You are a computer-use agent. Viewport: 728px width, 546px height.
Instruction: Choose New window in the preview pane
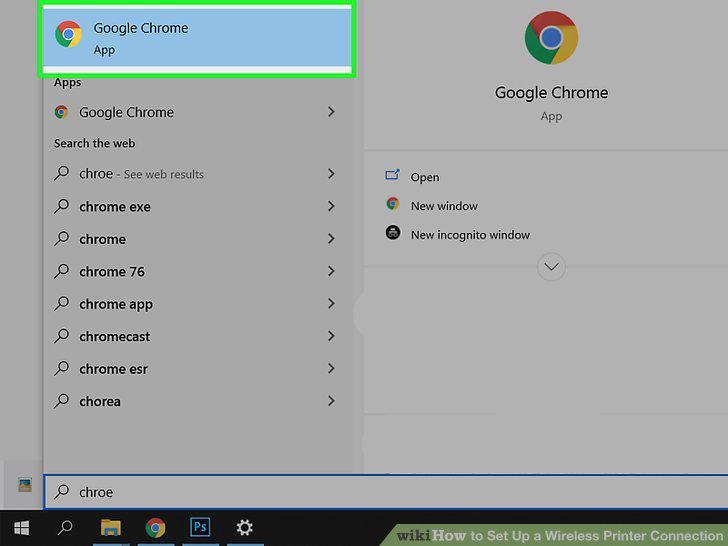pyautogui.click(x=444, y=206)
